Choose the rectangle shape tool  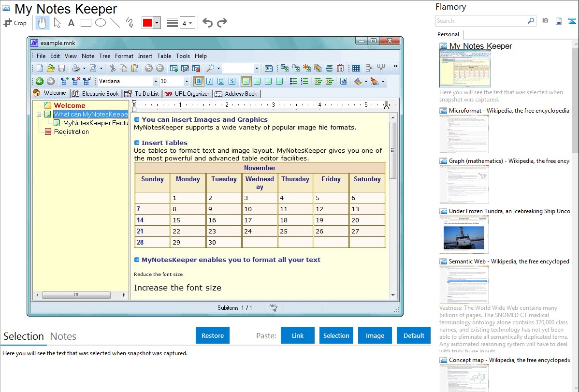click(86, 23)
